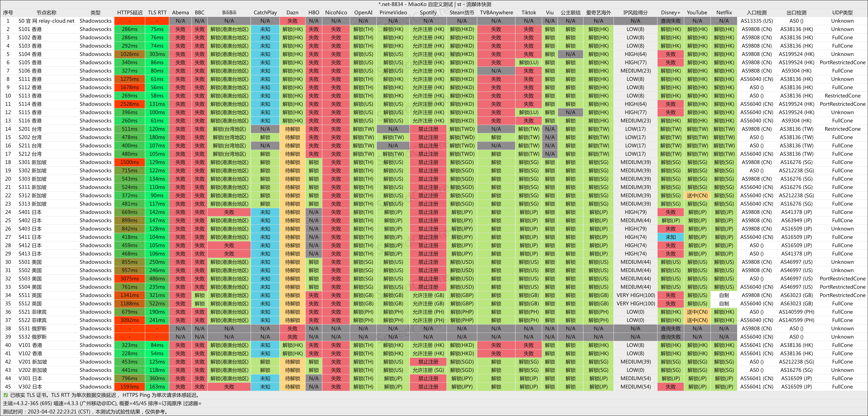Click the 入口检测 column header
868x416 pixels.
pyautogui.click(x=757, y=12)
